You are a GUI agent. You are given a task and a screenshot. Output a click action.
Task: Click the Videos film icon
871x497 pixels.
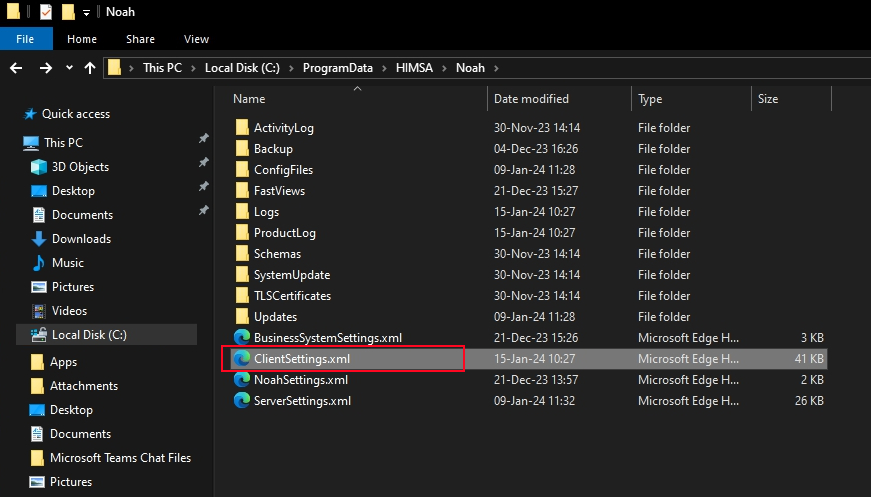(x=38, y=311)
